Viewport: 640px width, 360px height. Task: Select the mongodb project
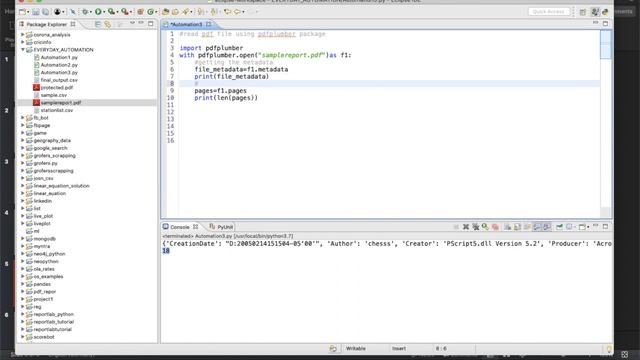point(44,239)
